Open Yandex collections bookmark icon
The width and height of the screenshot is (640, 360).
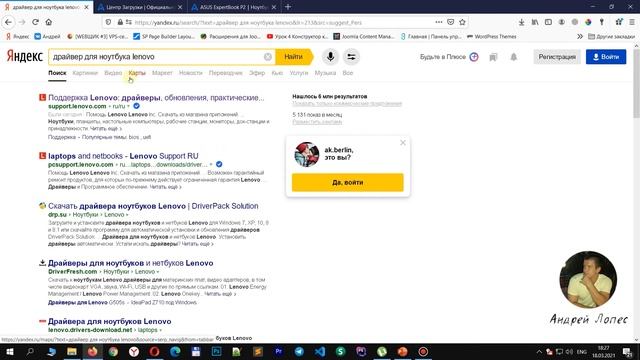[493, 57]
